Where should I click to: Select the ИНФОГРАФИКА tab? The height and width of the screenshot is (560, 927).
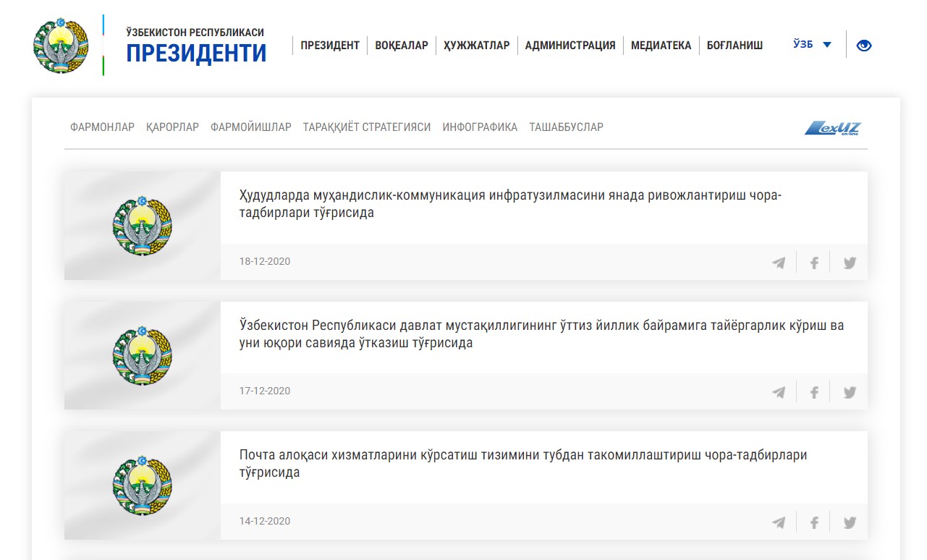pyautogui.click(x=480, y=127)
